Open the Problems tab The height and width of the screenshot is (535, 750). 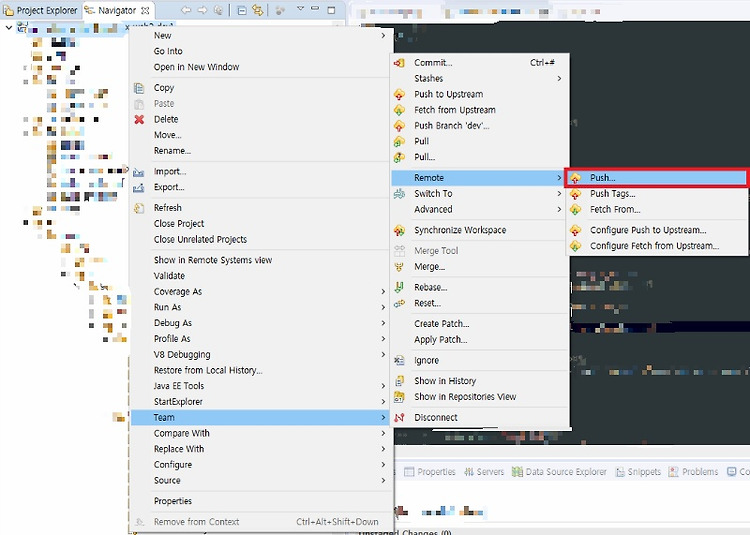coord(694,472)
